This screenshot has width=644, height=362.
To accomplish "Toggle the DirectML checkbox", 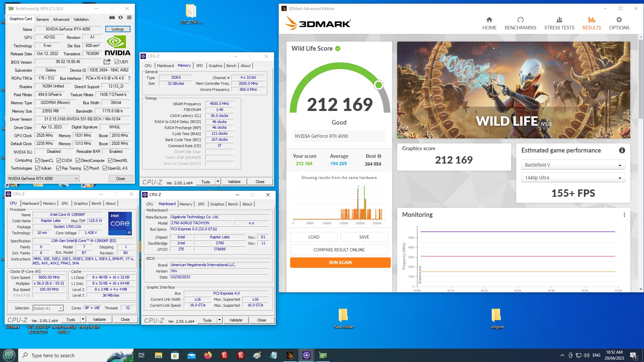I will tap(110, 161).
